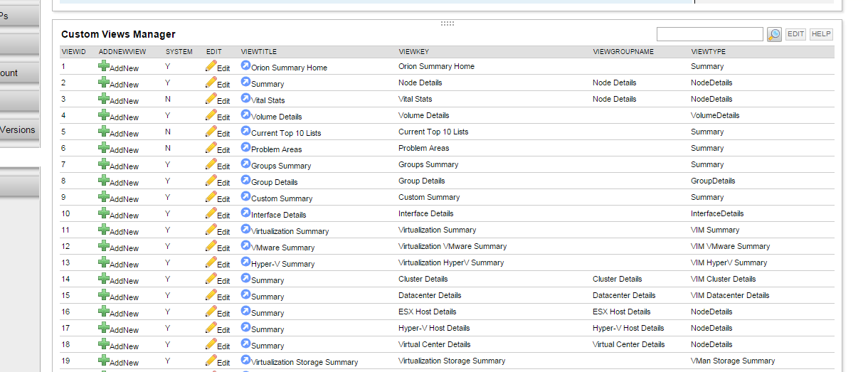Viewport: 868px width, 372px height.
Task: Click blue arrow icon beside Custom Summary
Action: [x=246, y=196]
